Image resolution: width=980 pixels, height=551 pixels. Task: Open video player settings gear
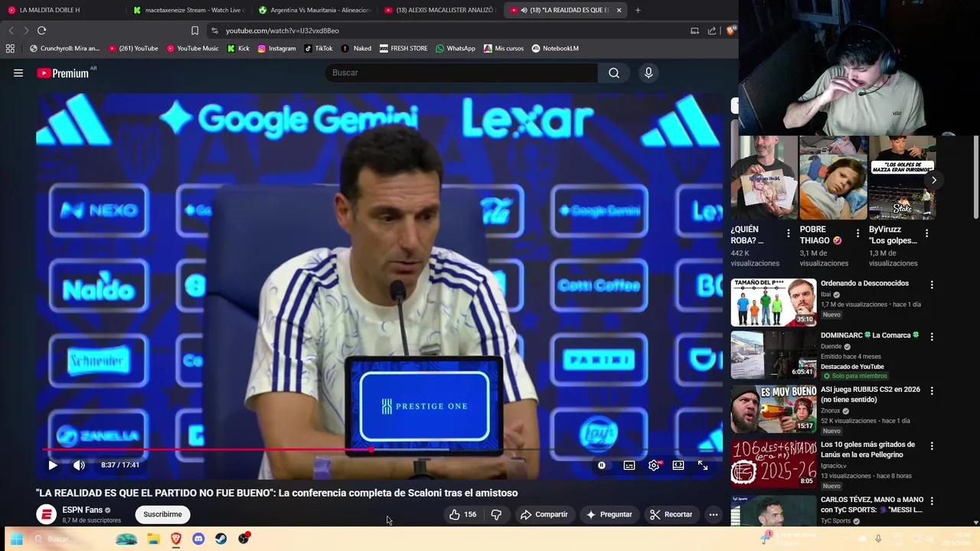click(654, 465)
